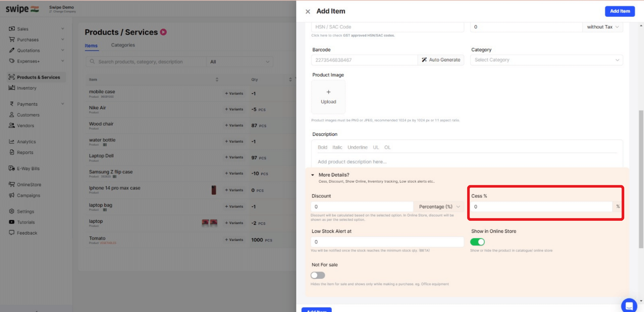The width and height of the screenshot is (644, 312).
Task: Close the Add Item panel
Action: 308,11
